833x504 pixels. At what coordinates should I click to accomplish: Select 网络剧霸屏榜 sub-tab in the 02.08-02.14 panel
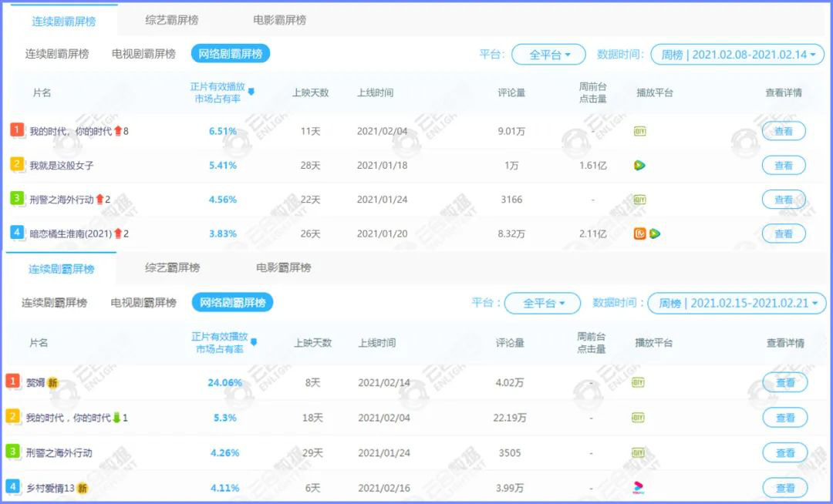[x=231, y=54]
